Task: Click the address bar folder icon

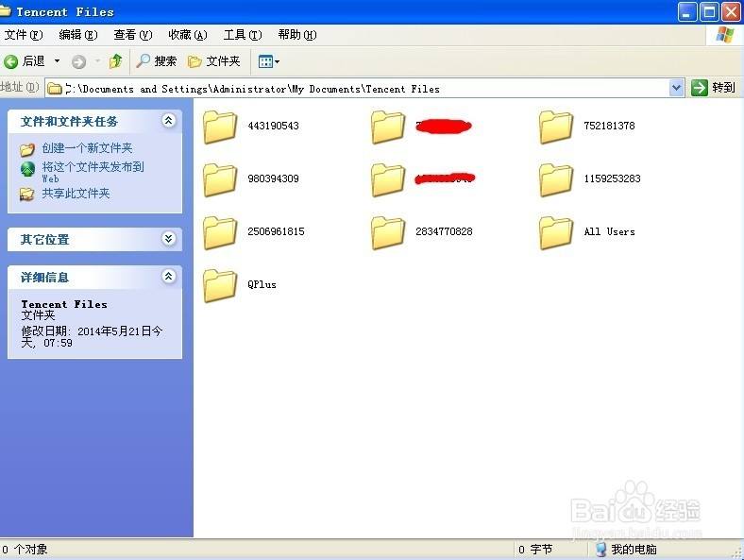Action: (55, 88)
